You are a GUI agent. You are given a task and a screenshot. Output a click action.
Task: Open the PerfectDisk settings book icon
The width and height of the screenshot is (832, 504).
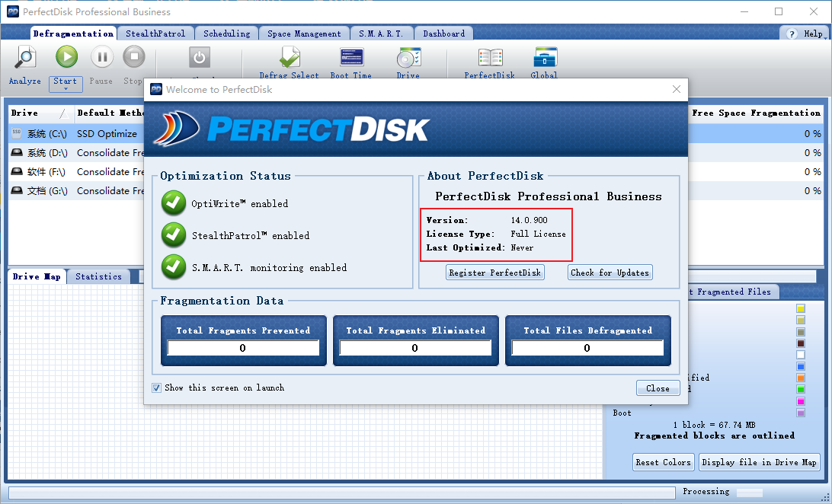coord(490,57)
